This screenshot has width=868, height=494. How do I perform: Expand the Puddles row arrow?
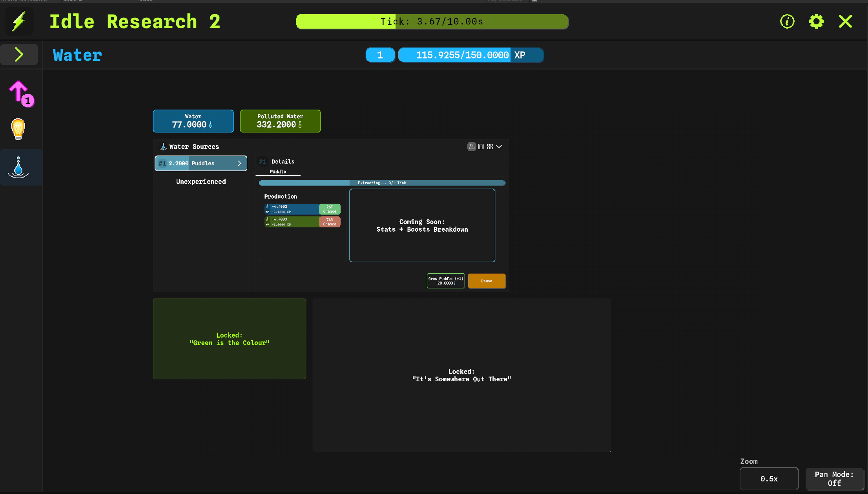(239, 163)
